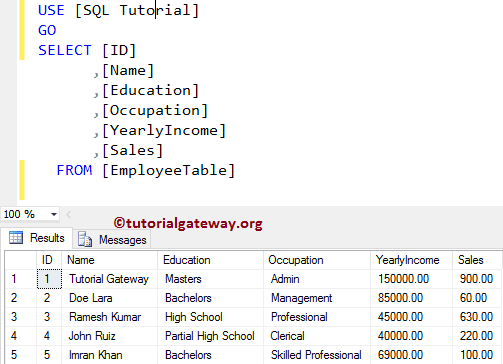This screenshot has width=503, height=364.
Task: Click the Skilled Professional occupation cell
Action: pyautogui.click(x=317, y=355)
